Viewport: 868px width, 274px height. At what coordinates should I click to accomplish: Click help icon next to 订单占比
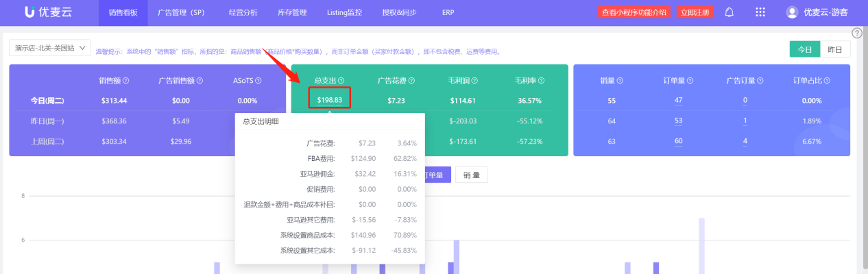pyautogui.click(x=828, y=81)
